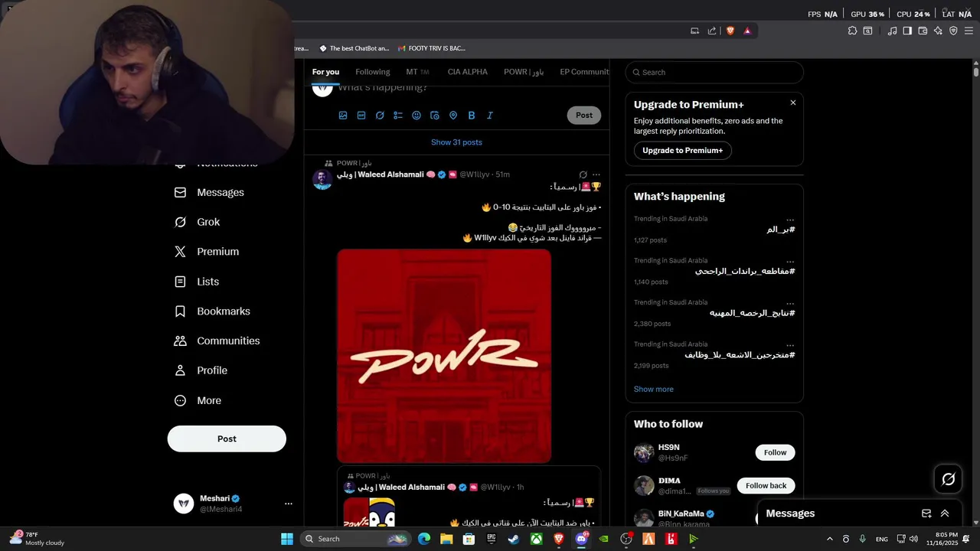
Task: Focus the X Search input field
Action: click(x=714, y=72)
